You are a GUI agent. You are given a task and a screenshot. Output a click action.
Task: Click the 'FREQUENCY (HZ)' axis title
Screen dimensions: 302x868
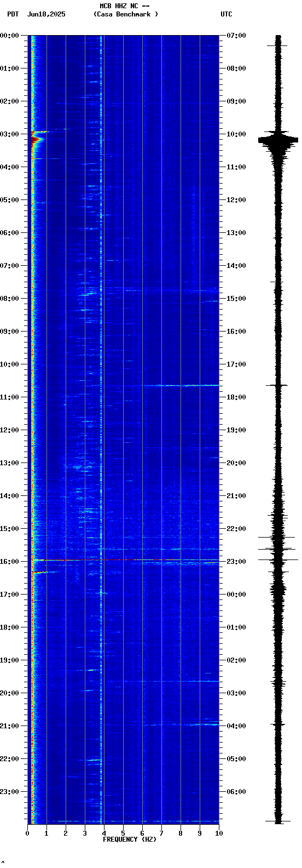click(x=130, y=840)
